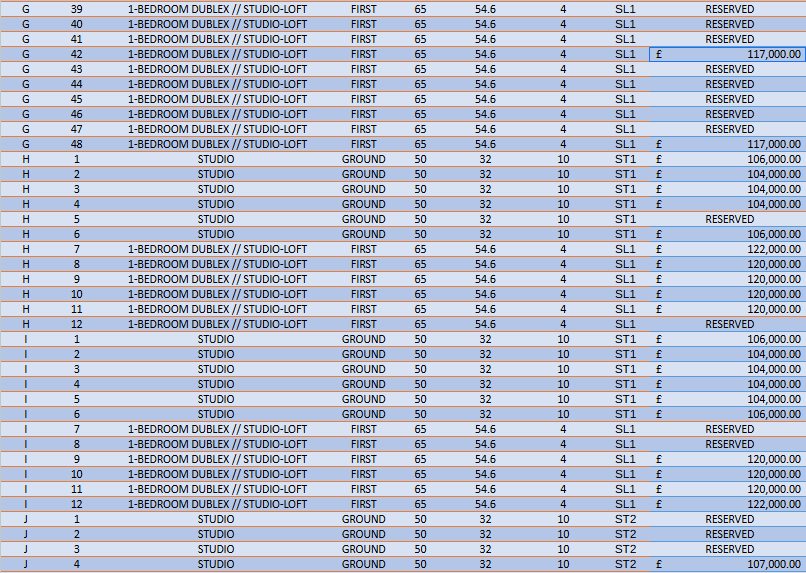Click the block letter I for unit 1
The height and width of the screenshot is (573, 806).
pyautogui.click(x=26, y=339)
